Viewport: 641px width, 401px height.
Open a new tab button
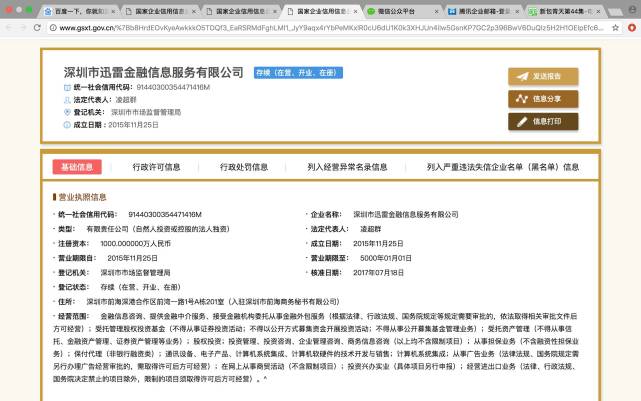coord(615,12)
